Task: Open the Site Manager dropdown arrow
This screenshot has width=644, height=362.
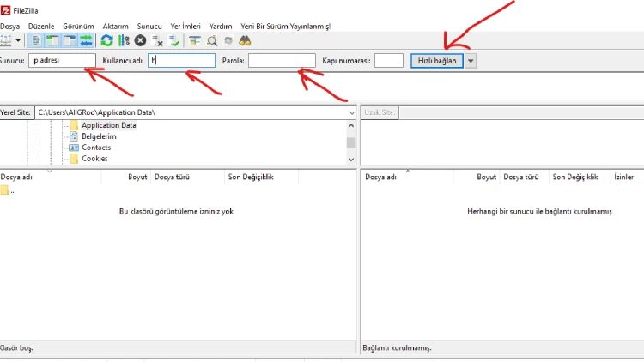Action: pyautogui.click(x=18, y=40)
